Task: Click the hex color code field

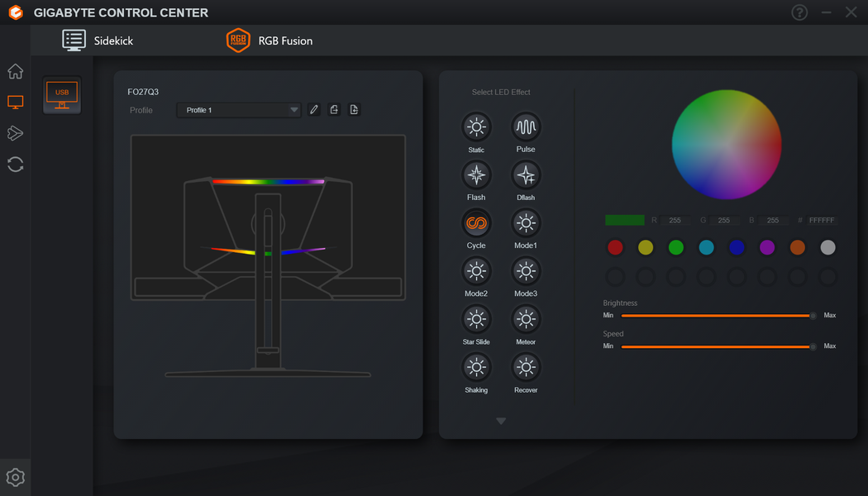Action: (x=822, y=221)
